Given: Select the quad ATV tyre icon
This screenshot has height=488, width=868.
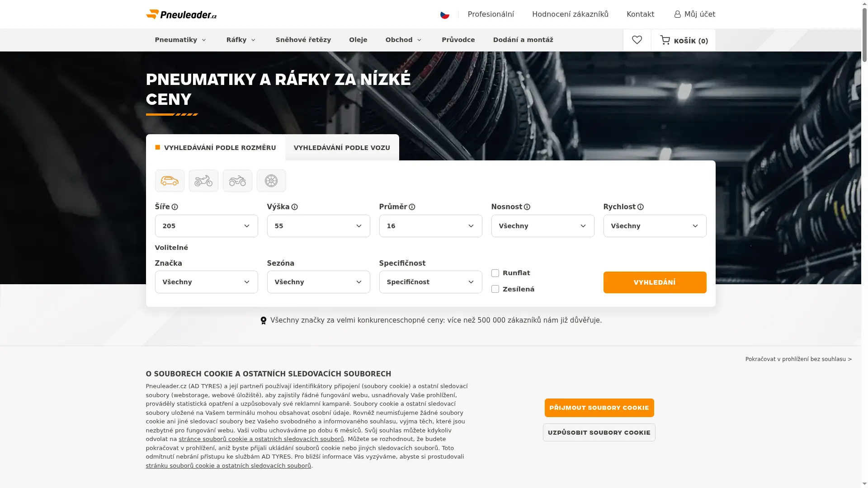Looking at the screenshot, I should tap(237, 181).
